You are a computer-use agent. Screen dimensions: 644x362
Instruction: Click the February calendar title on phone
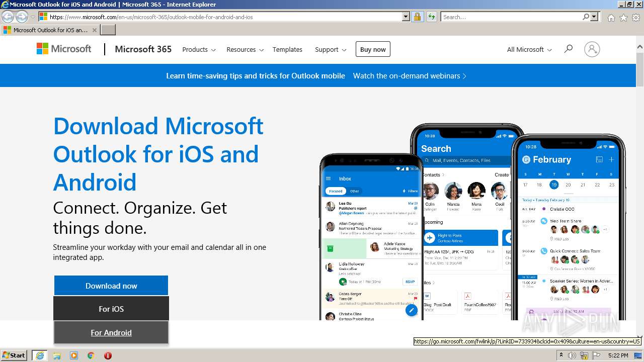(552, 159)
